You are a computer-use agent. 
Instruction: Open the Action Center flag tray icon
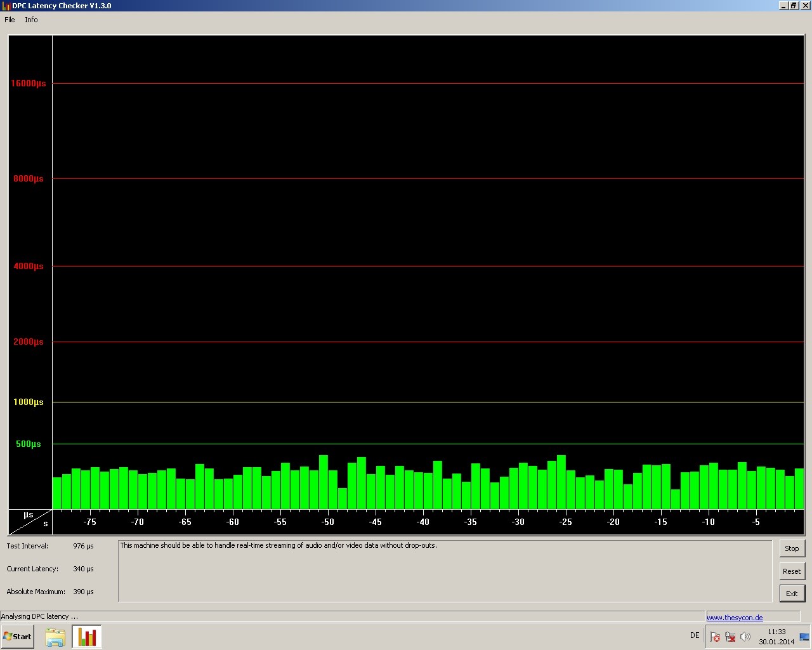(x=715, y=637)
